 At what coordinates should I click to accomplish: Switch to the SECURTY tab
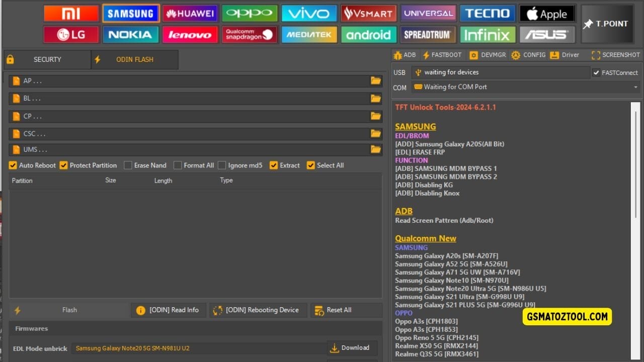pyautogui.click(x=47, y=59)
